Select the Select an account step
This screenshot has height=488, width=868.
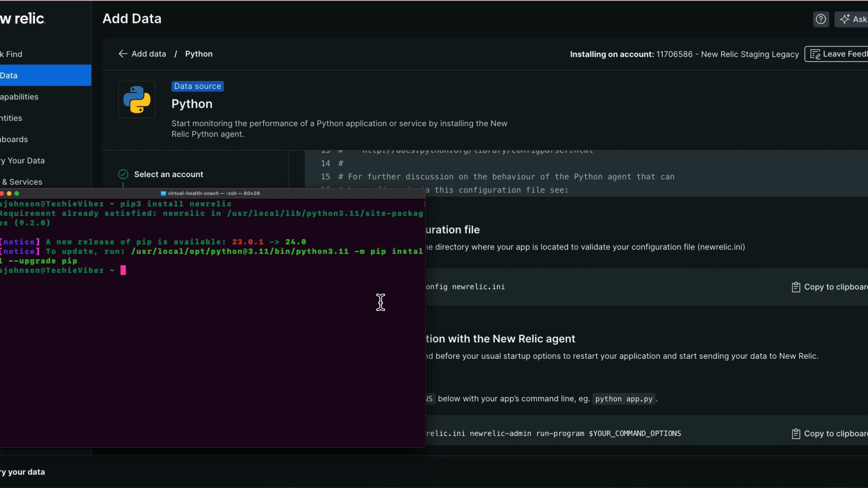click(x=169, y=174)
